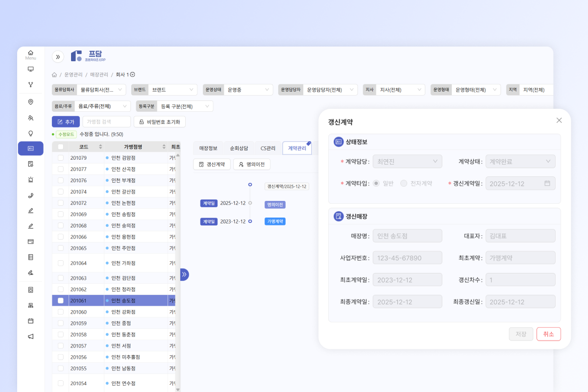588x392 pixels.
Task: Select the phone icon in the left sidebar
Action: point(30,195)
